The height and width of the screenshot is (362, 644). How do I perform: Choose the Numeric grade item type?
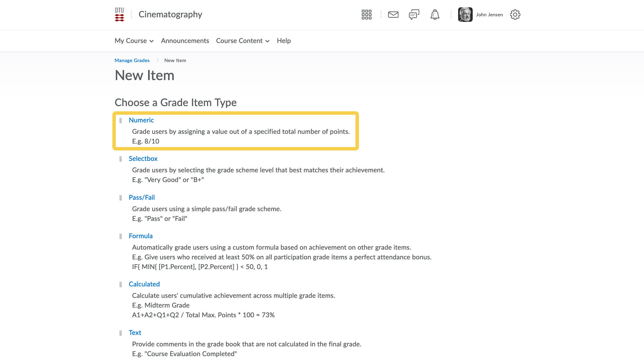click(141, 120)
